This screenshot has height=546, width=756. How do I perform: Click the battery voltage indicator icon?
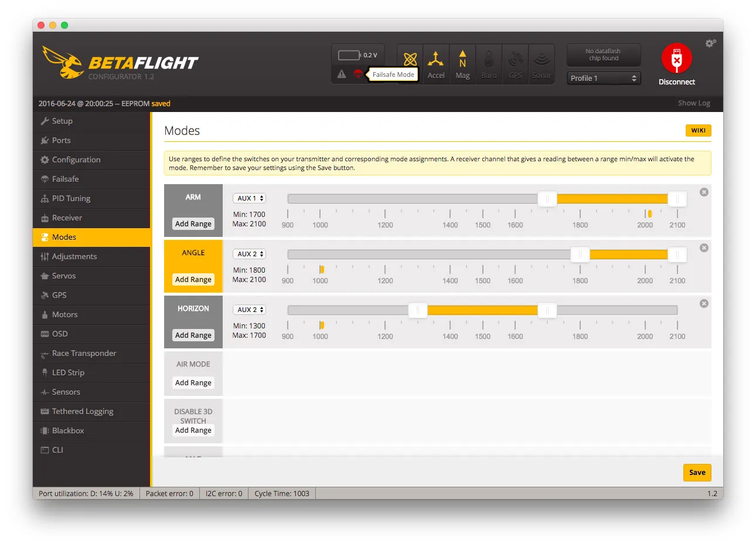click(349, 55)
